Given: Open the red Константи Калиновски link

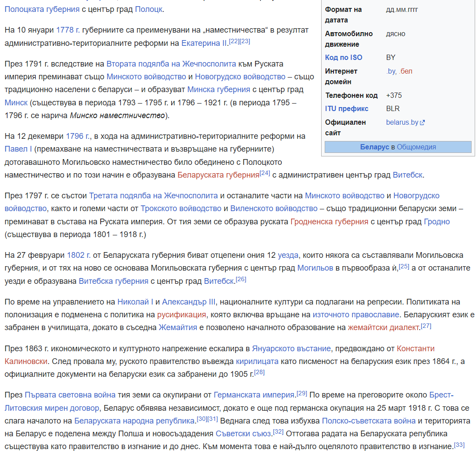Looking at the screenshot, I should coord(416,349).
